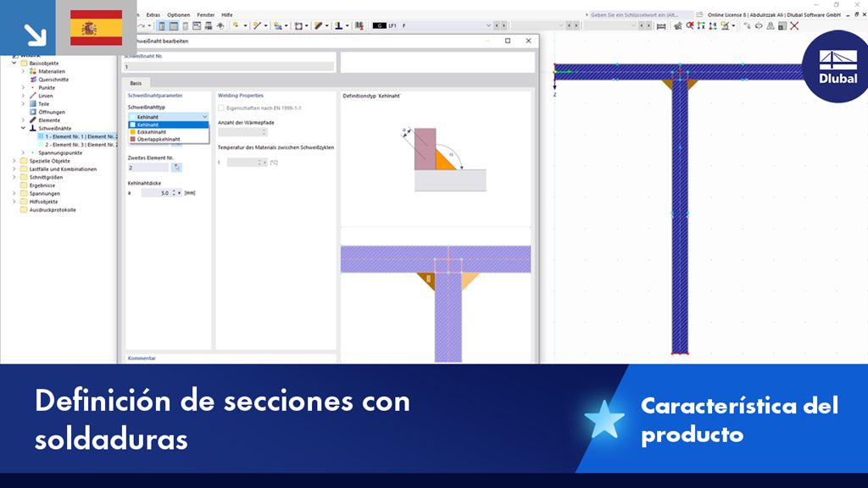Switch to the Basis tab in the dialog
The height and width of the screenshot is (488, 868).
[x=135, y=84]
